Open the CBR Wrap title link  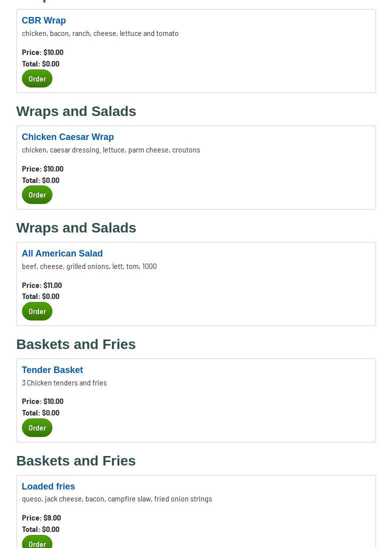coord(44,20)
